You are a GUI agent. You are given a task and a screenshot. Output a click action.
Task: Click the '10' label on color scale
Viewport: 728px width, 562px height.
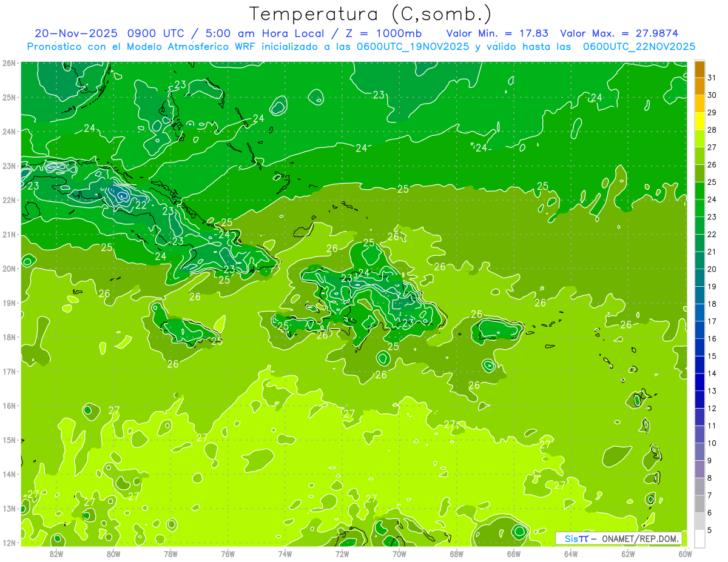(x=712, y=443)
